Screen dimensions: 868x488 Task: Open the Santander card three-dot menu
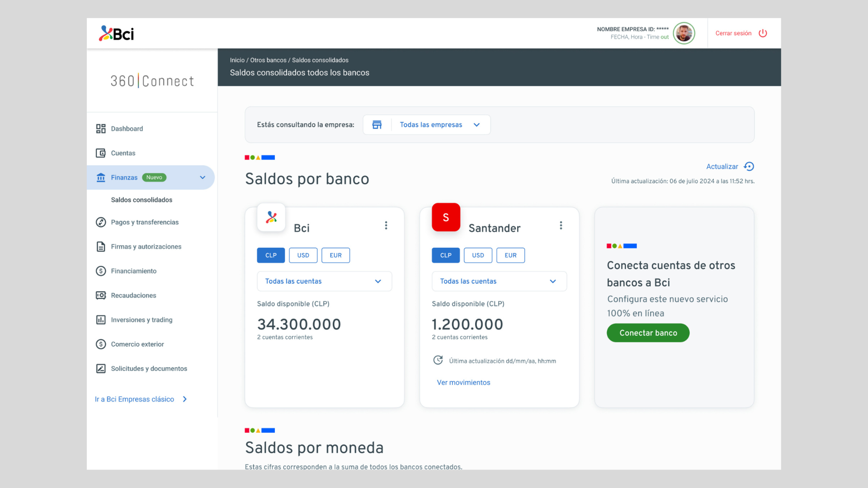pyautogui.click(x=561, y=225)
